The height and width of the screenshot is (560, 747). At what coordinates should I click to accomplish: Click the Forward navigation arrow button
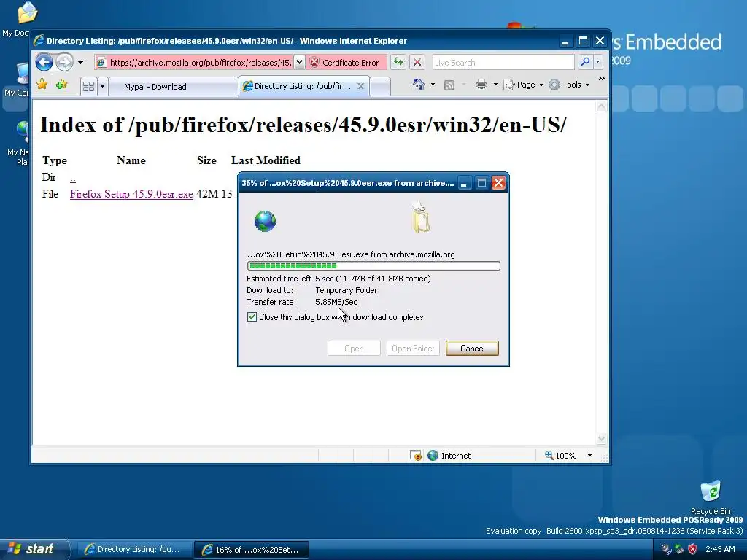point(64,62)
